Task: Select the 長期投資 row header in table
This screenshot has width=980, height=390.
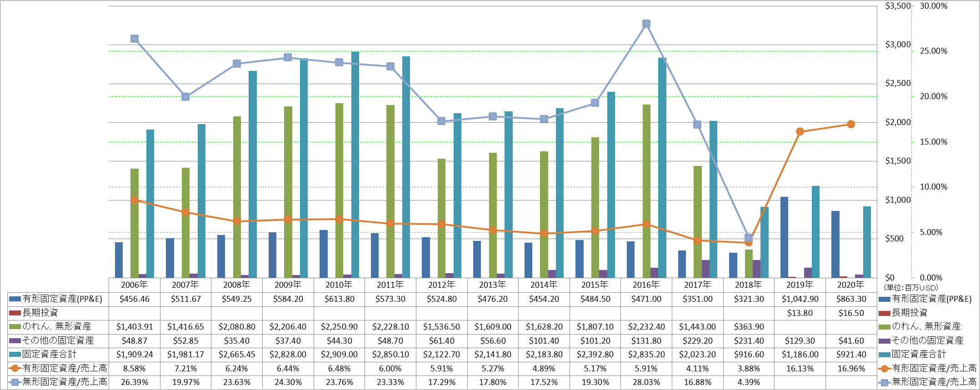Action: 40,313
